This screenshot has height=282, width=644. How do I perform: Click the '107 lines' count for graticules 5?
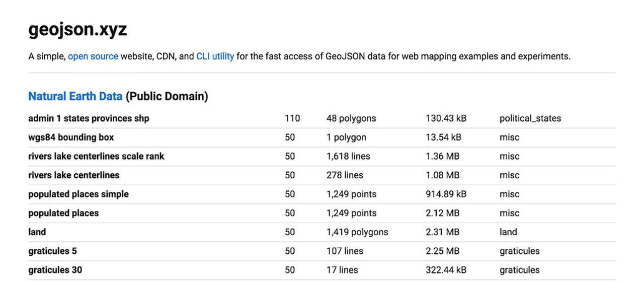tap(345, 251)
